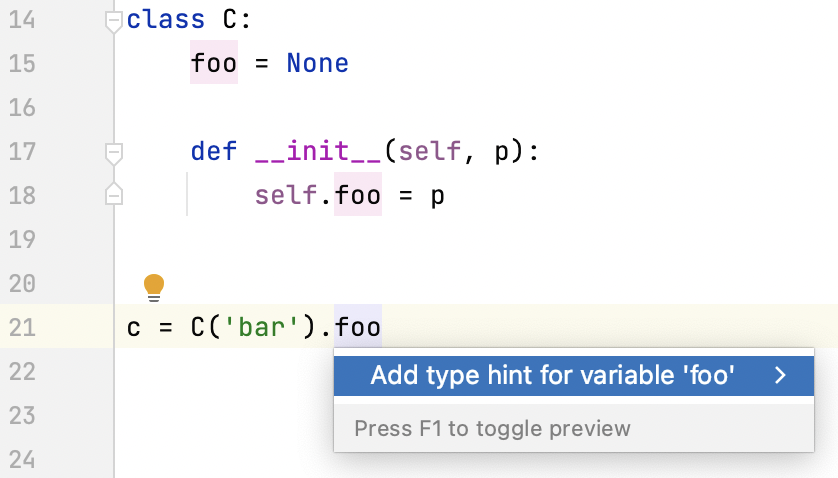Click the 'foo' attribute on line 15

pos(214,64)
